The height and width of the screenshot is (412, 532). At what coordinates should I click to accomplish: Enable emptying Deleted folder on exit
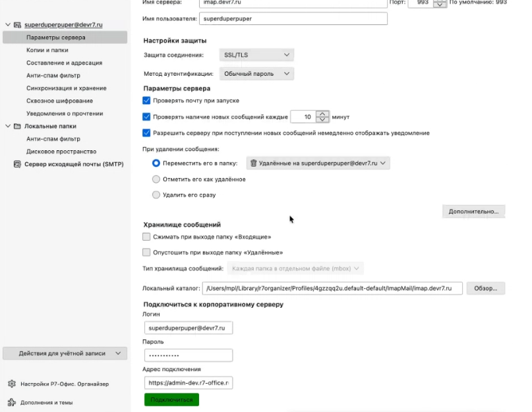point(147,252)
